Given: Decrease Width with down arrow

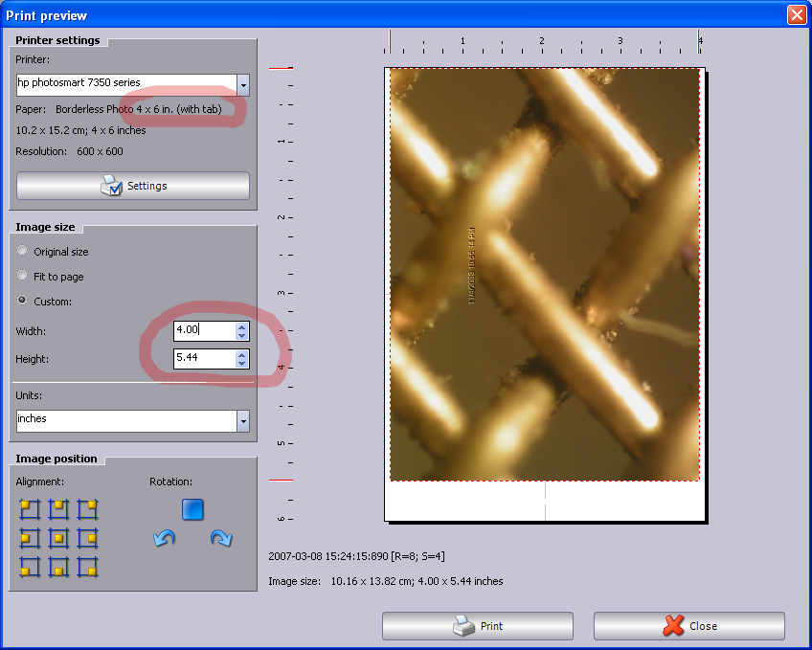Looking at the screenshot, I should 242,335.
